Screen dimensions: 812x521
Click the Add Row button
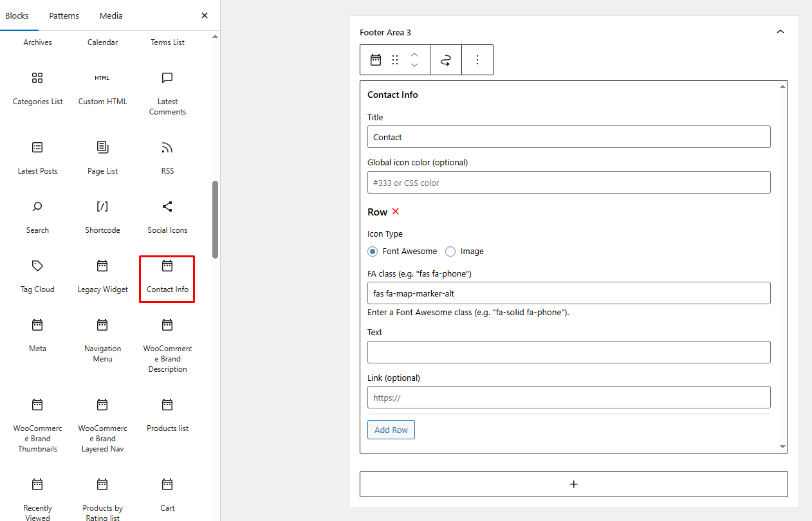(x=391, y=430)
